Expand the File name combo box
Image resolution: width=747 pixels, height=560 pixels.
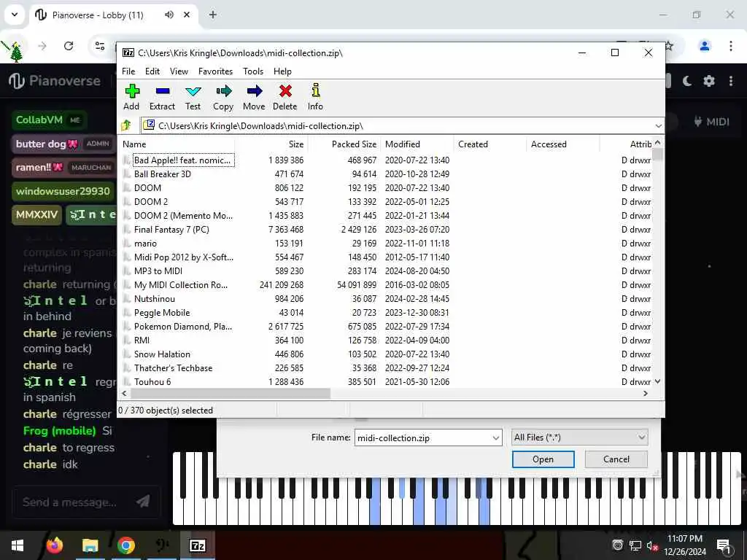tap(495, 437)
